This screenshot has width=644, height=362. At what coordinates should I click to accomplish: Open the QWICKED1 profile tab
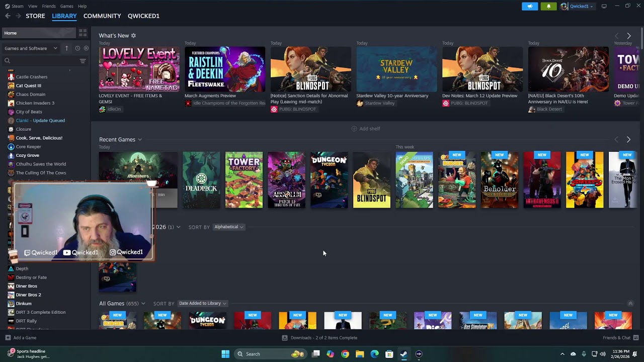coord(143,16)
